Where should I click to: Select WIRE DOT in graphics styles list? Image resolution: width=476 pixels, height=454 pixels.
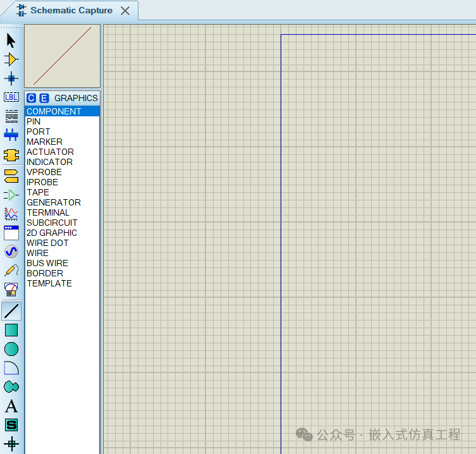pyautogui.click(x=47, y=243)
